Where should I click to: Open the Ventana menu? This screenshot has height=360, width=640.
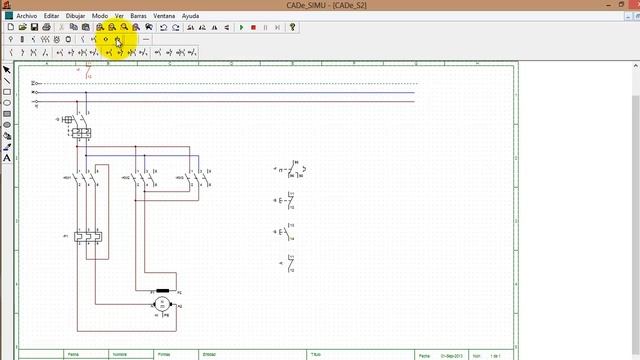pyautogui.click(x=164, y=16)
